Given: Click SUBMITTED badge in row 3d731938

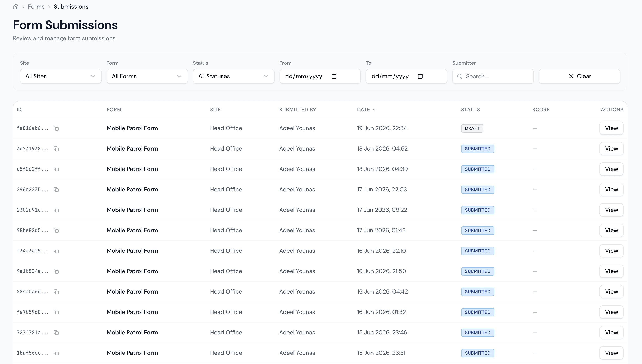Looking at the screenshot, I should click(x=478, y=149).
